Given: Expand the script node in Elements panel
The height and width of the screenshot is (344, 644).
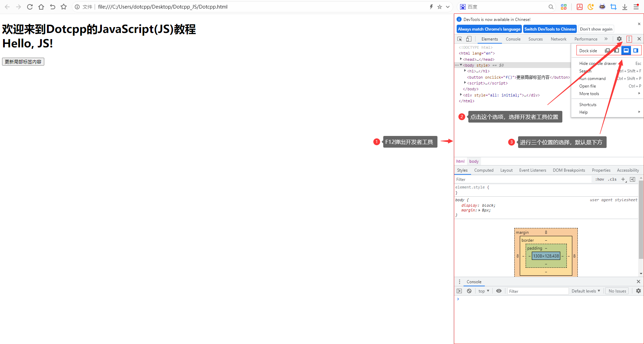Looking at the screenshot, I should pos(465,83).
